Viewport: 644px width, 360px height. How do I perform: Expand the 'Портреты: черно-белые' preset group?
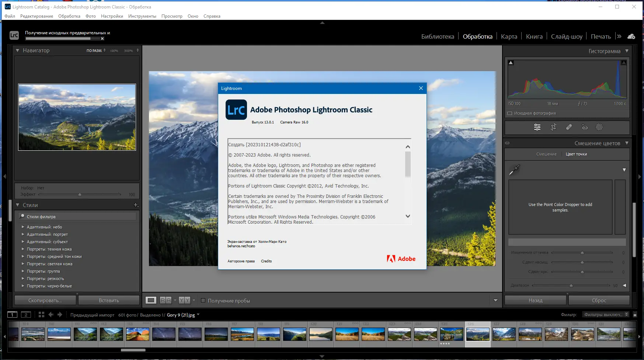[23, 286]
